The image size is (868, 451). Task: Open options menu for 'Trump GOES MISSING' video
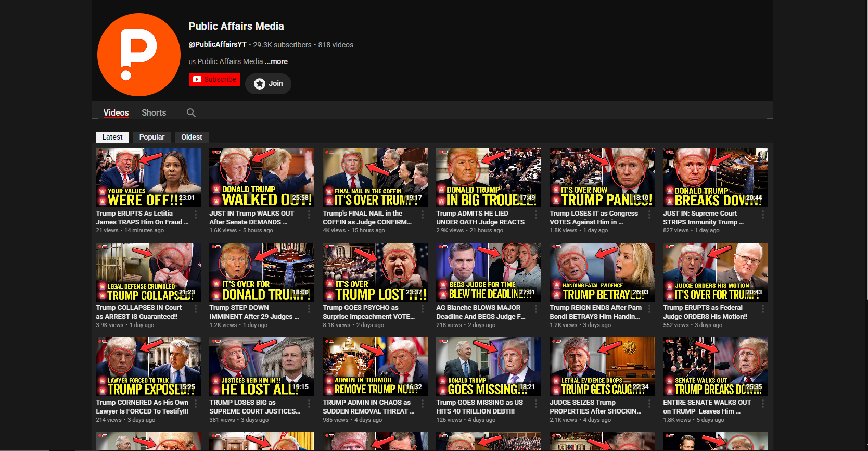[x=536, y=404]
